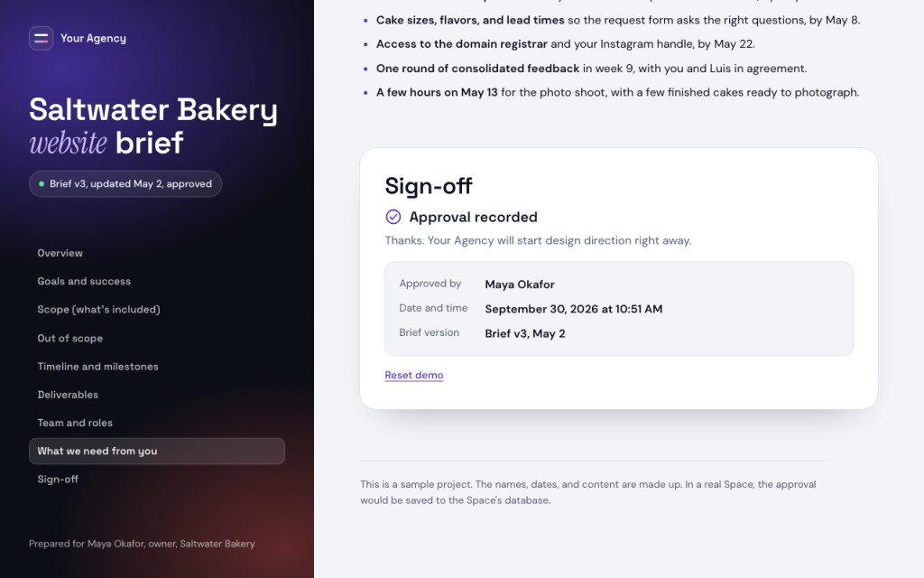
Task: Click the Saltwater Bakery website brief title
Action: tap(153, 126)
